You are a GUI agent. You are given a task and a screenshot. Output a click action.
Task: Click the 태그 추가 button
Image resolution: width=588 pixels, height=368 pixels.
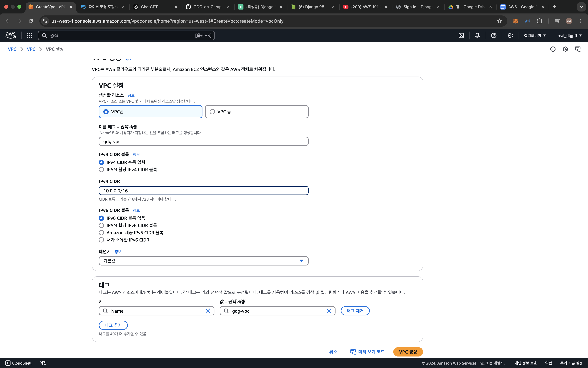(113, 325)
